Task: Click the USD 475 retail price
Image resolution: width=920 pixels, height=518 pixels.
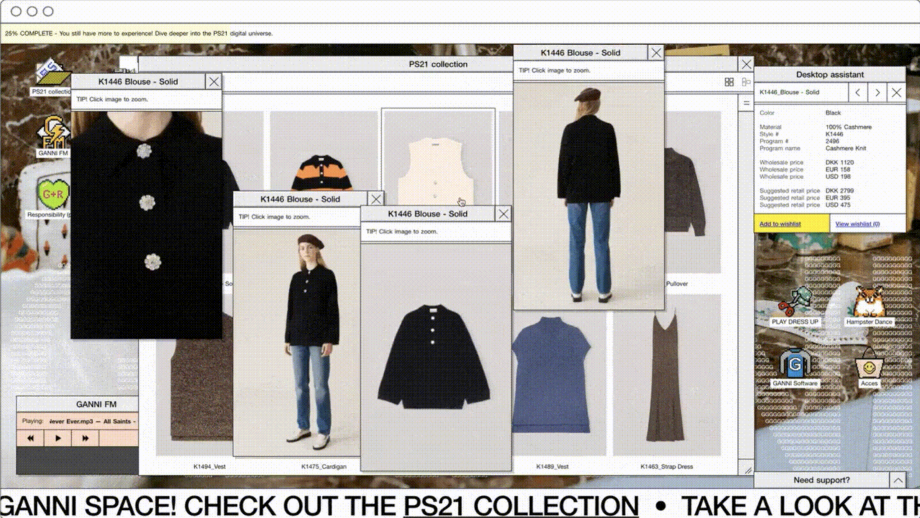Action: click(837, 205)
